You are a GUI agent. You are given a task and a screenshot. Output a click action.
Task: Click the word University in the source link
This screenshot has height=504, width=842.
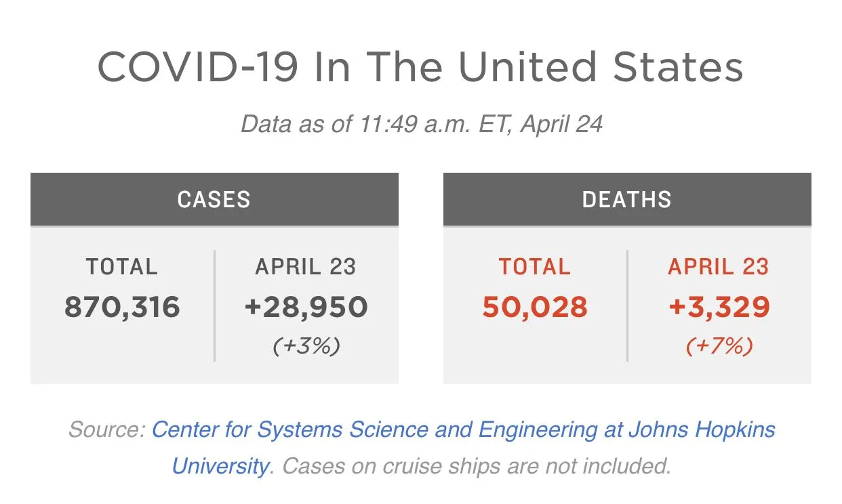coord(220,466)
